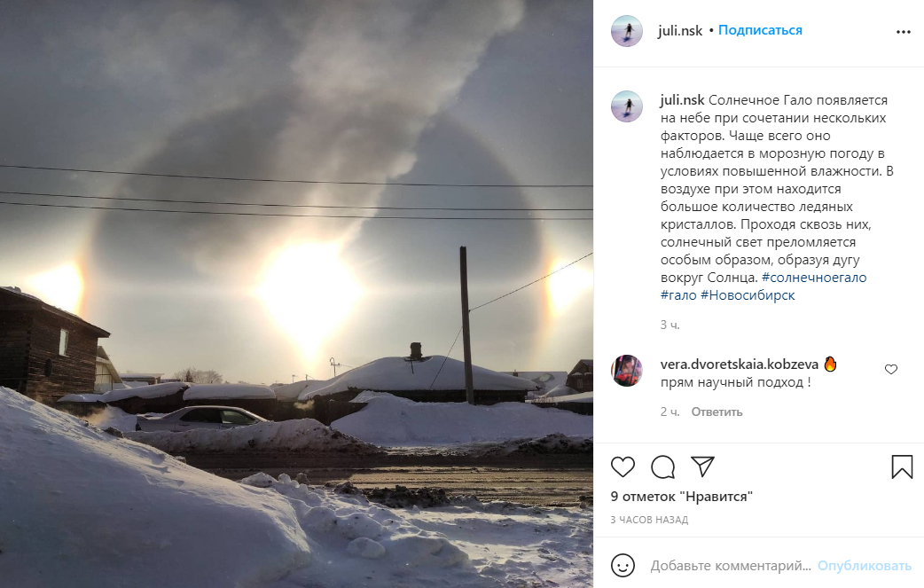
Task: Open comments via the speech bubble icon
Action: [x=663, y=466]
